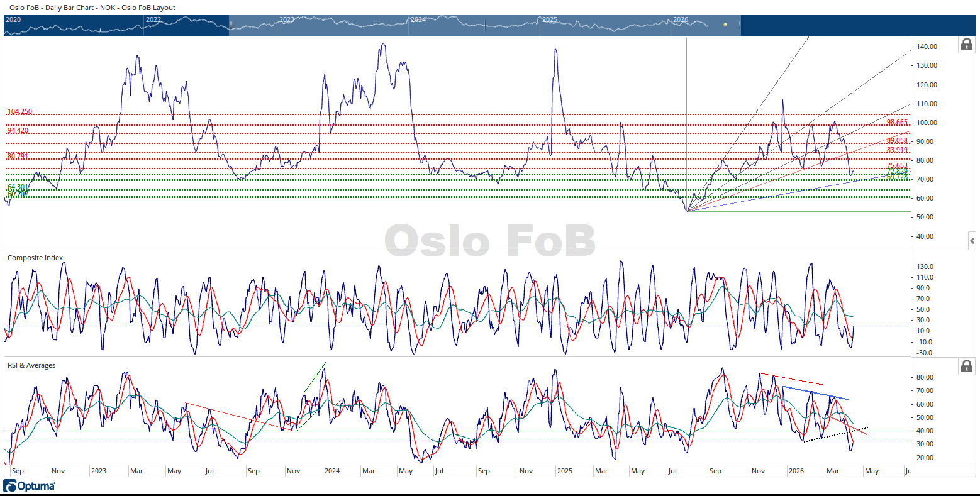Click the 2026 label on the date axis
980x496 pixels.
click(796, 471)
